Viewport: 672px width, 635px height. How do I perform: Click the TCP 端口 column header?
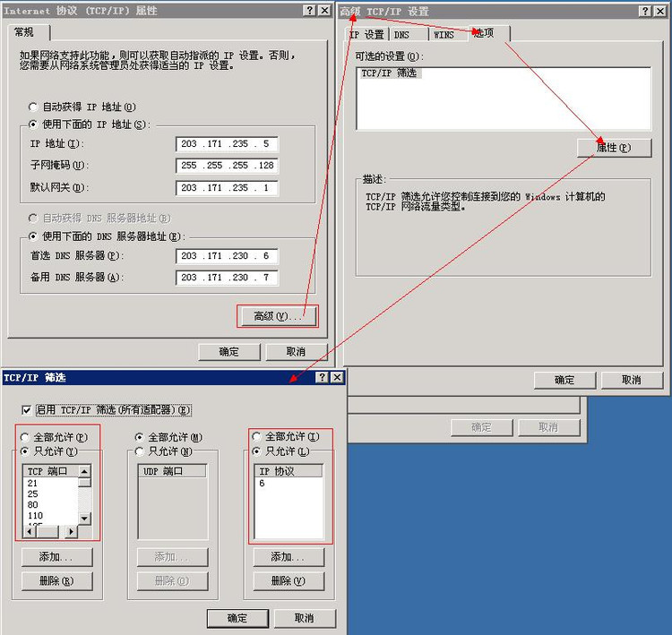tap(51, 471)
